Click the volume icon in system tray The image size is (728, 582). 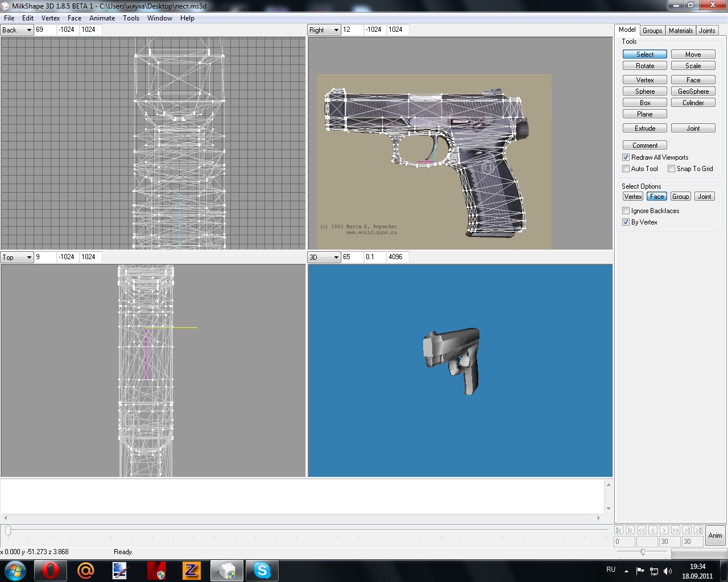[668, 571]
